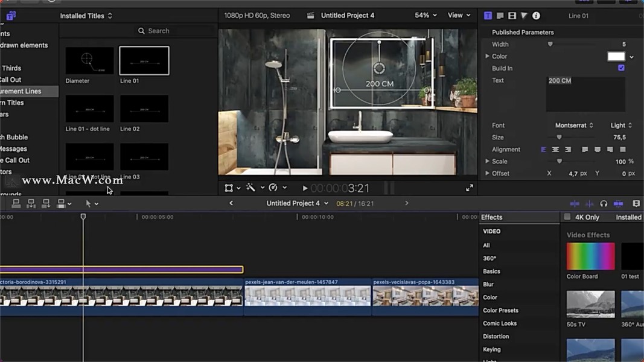Toggle viewer full screen arrows
The width and height of the screenshot is (644, 362).
coord(470,188)
